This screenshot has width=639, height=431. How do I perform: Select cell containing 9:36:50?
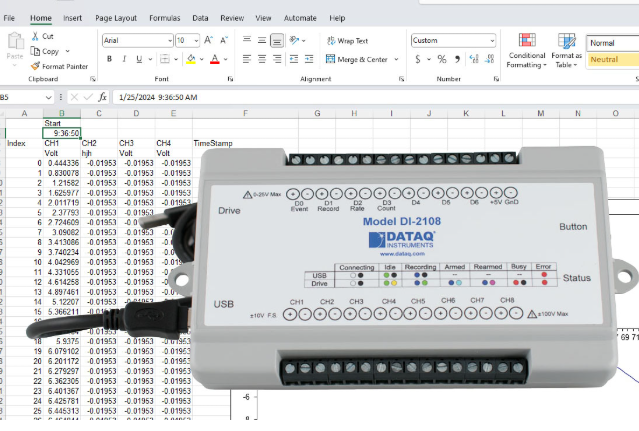62,133
